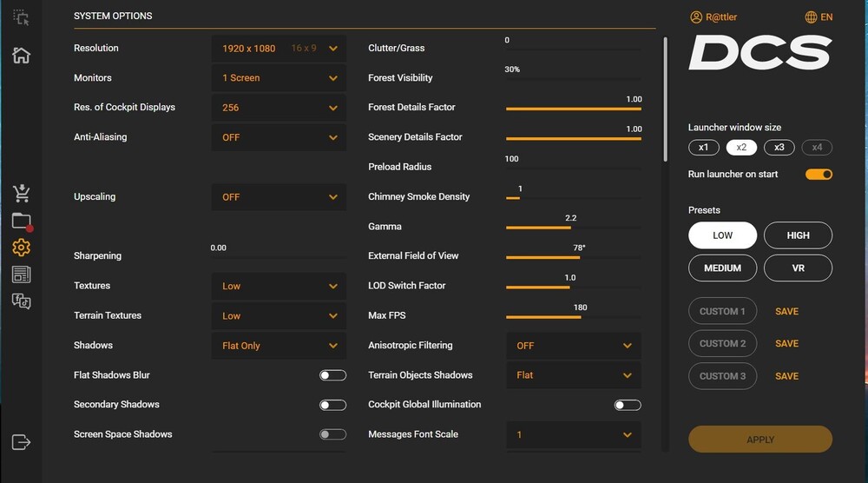Turn on Secondary Shadows toggle
Viewport: 868px width, 483px height.
[x=332, y=405]
